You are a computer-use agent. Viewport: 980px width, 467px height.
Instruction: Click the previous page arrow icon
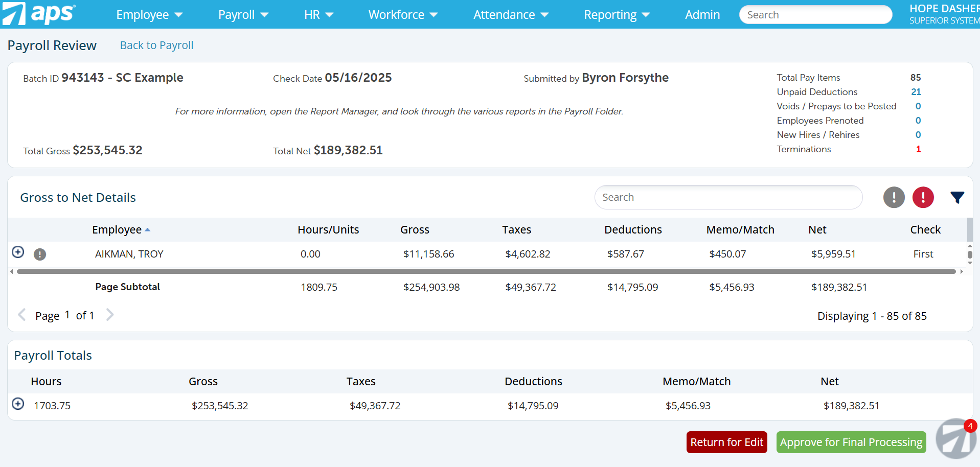pos(22,315)
